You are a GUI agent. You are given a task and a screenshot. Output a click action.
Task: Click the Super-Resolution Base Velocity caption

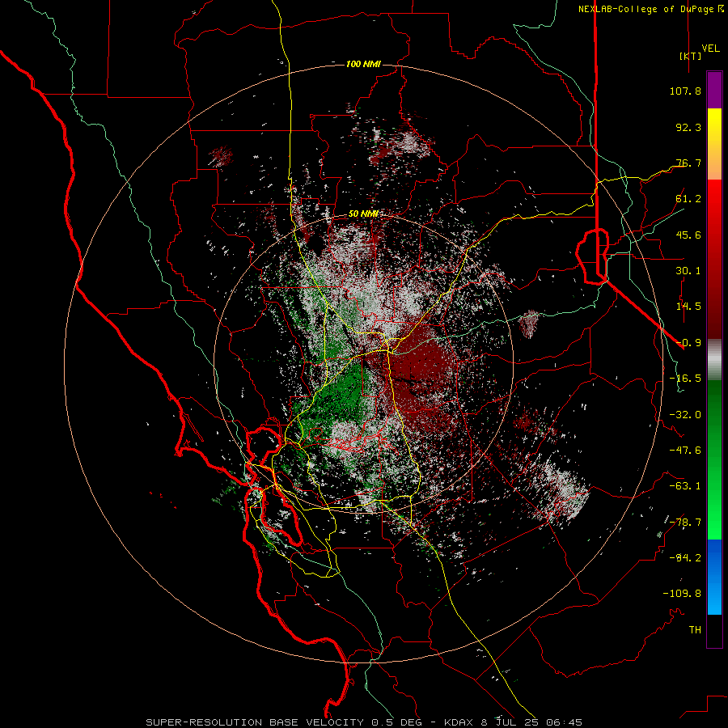coord(363,722)
